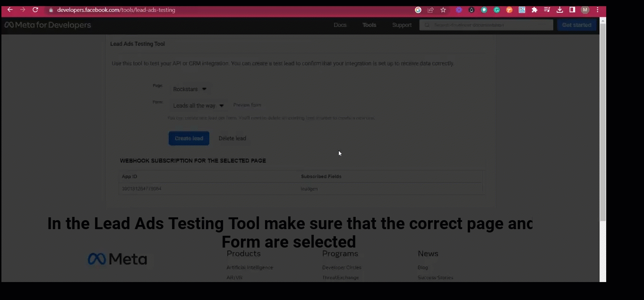Viewport: 644px width, 300px height.
Task: Open the AR/VR footer link
Action: click(234, 278)
